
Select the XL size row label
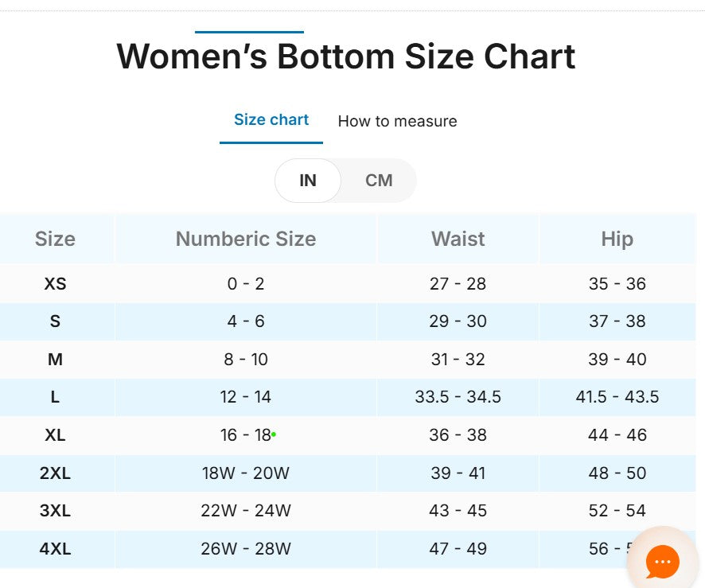point(55,435)
